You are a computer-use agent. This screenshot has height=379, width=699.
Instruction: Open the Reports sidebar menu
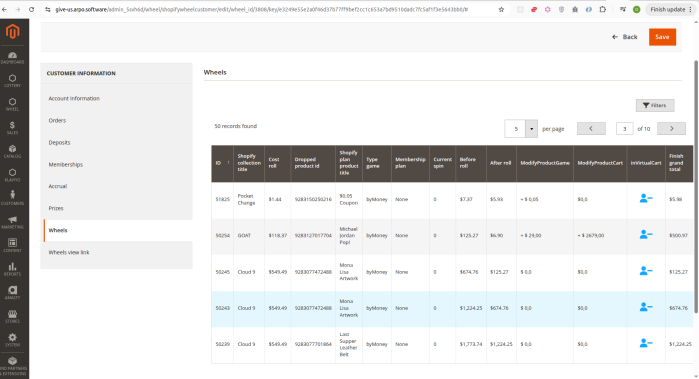[12, 269]
